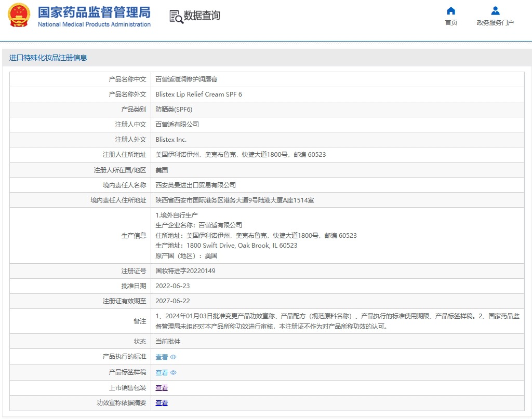This screenshot has width=532, height=419.
Task: Open 查看 link for 产品标签样稿
Action: coord(162,373)
